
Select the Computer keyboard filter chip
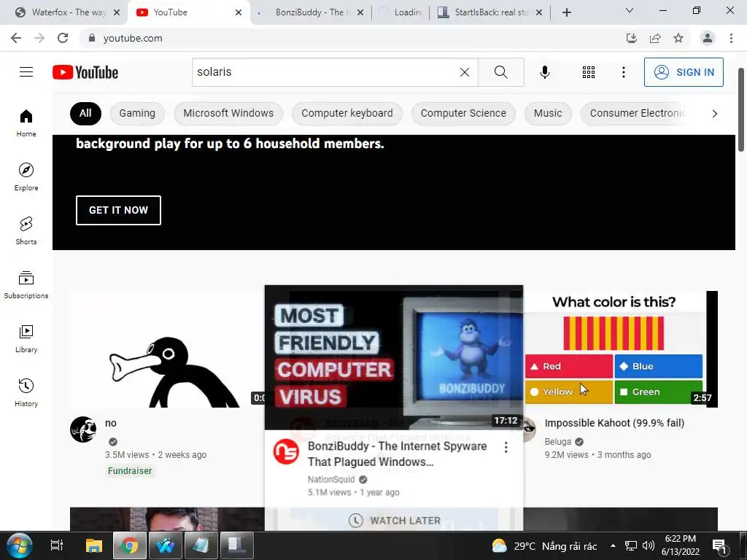347,113
